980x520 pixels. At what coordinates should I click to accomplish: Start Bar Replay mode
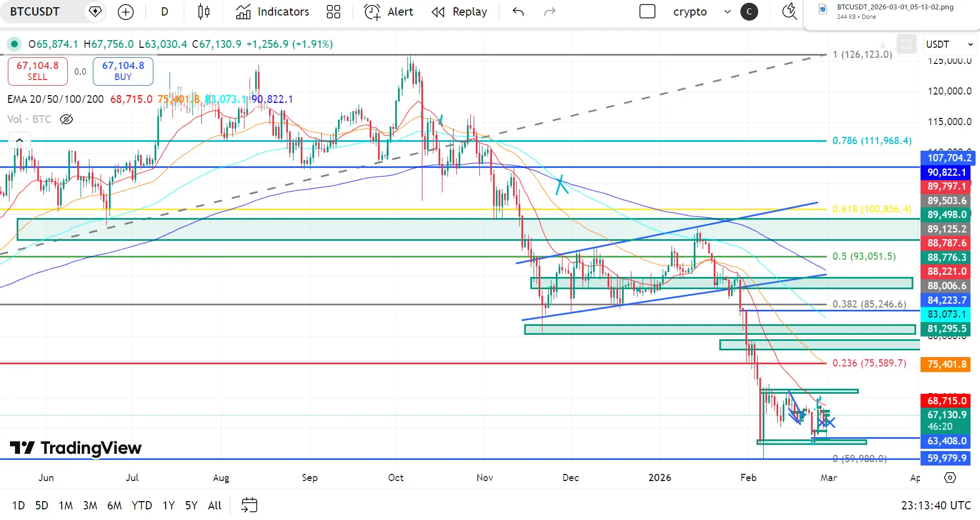[459, 12]
